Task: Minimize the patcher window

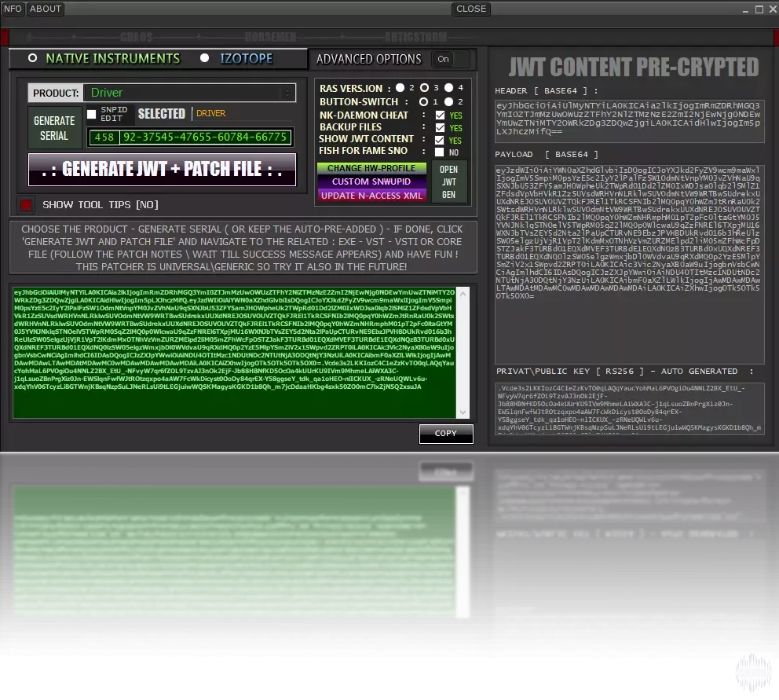Action: point(745,9)
